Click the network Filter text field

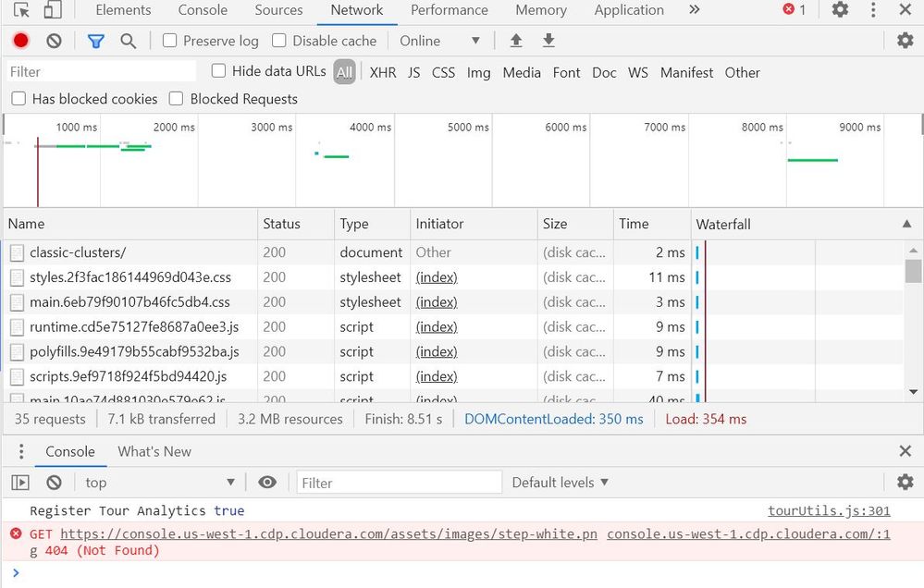(100, 72)
